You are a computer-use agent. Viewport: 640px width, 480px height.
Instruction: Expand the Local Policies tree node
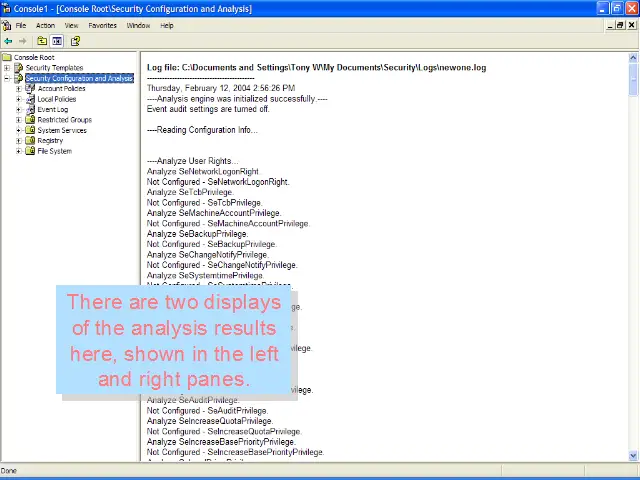[x=19, y=99]
